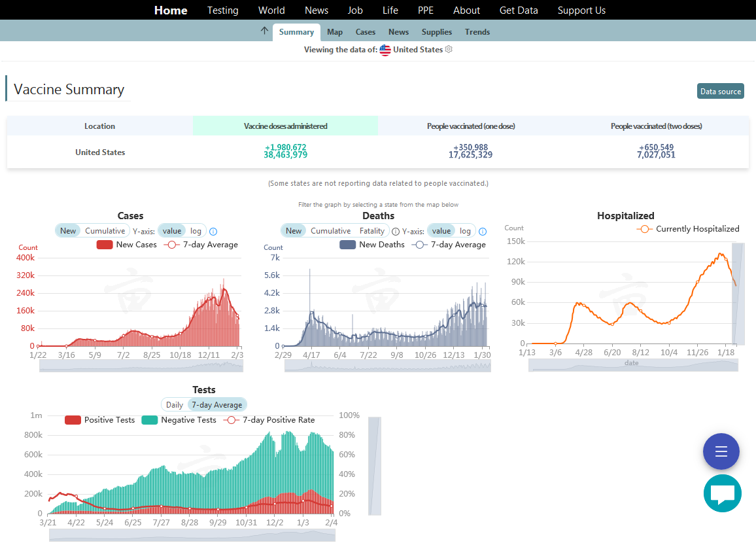Screen dimensions: 756x545
Task: Switch Tests chart to Daily view
Action: (x=175, y=405)
